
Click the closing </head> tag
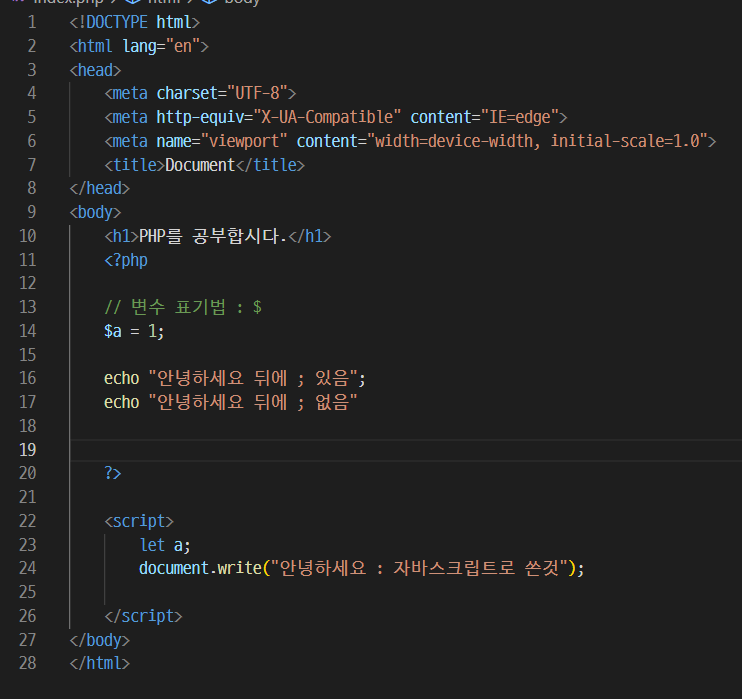click(x=100, y=188)
